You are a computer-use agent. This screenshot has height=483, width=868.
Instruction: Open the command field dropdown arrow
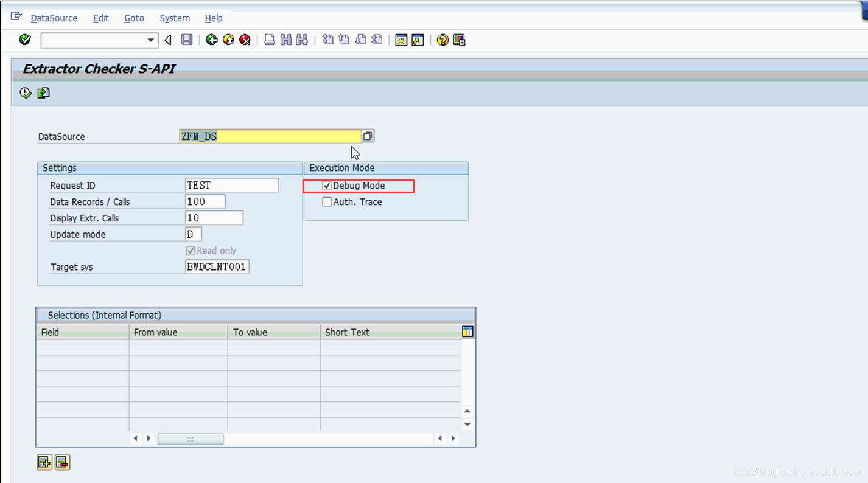(151, 40)
